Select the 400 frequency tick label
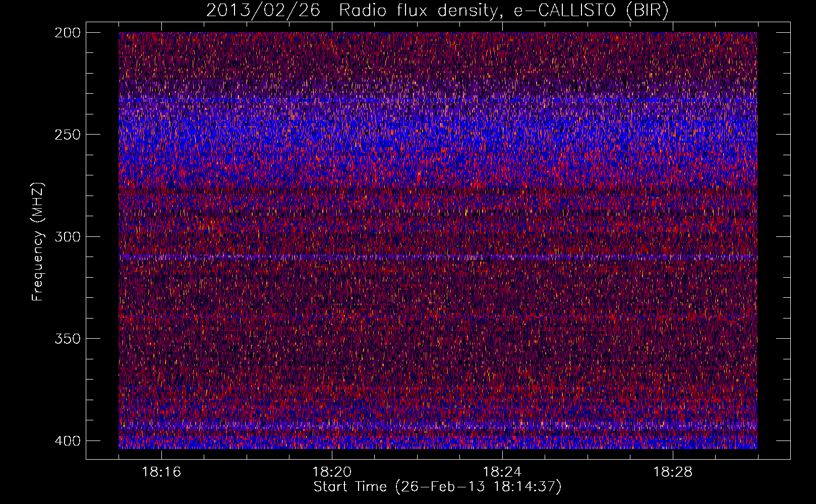 [x=67, y=440]
